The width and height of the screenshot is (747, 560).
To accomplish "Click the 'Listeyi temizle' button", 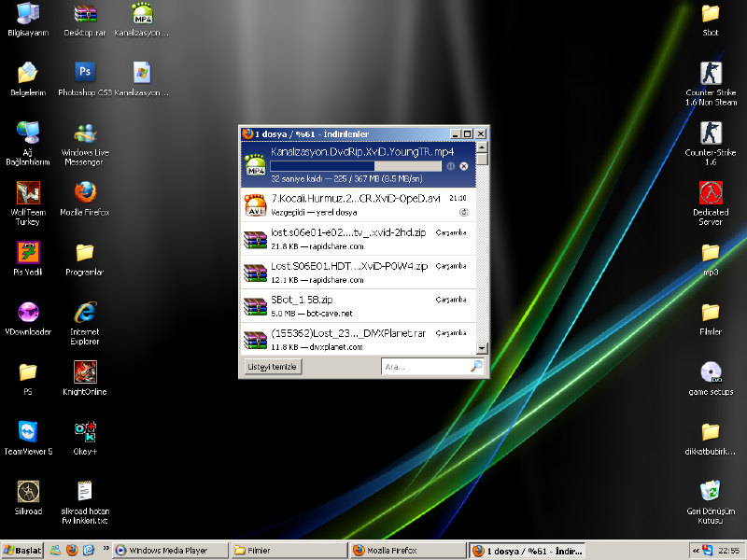I will click(272, 367).
